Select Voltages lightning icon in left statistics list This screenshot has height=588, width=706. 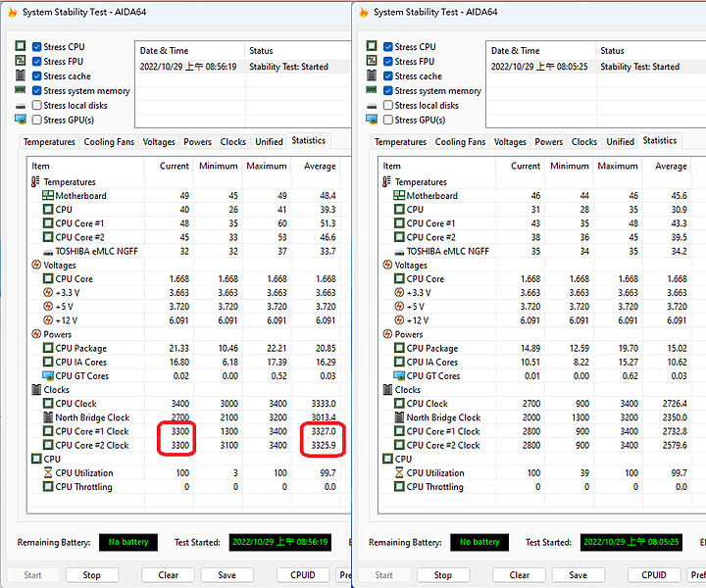click(36, 265)
